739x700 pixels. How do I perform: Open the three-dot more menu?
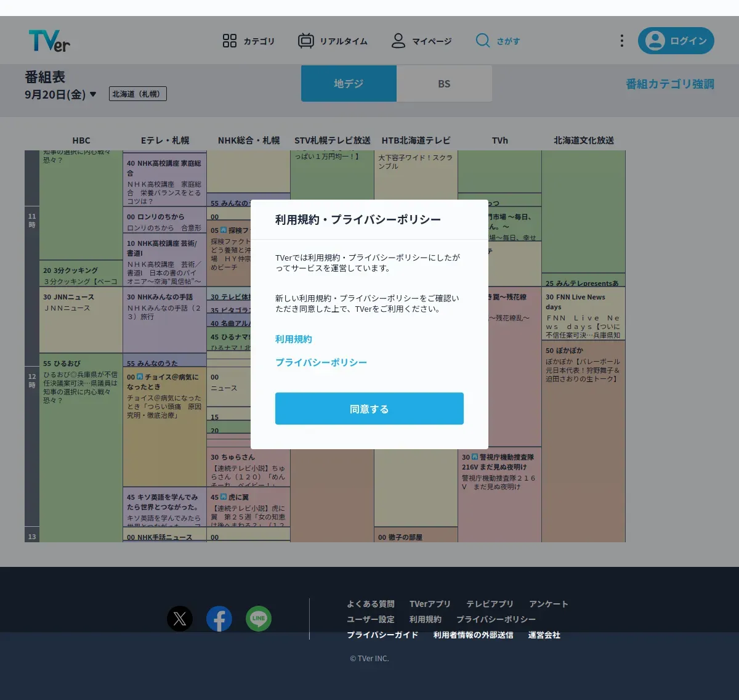coord(622,41)
